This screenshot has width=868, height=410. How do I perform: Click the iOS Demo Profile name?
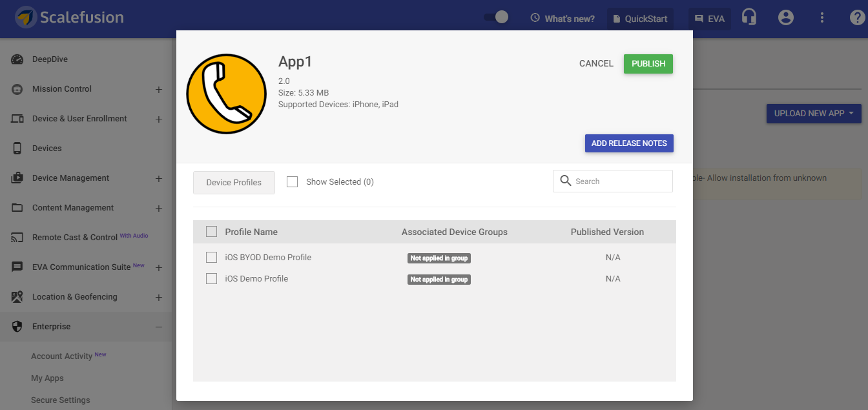coord(256,278)
